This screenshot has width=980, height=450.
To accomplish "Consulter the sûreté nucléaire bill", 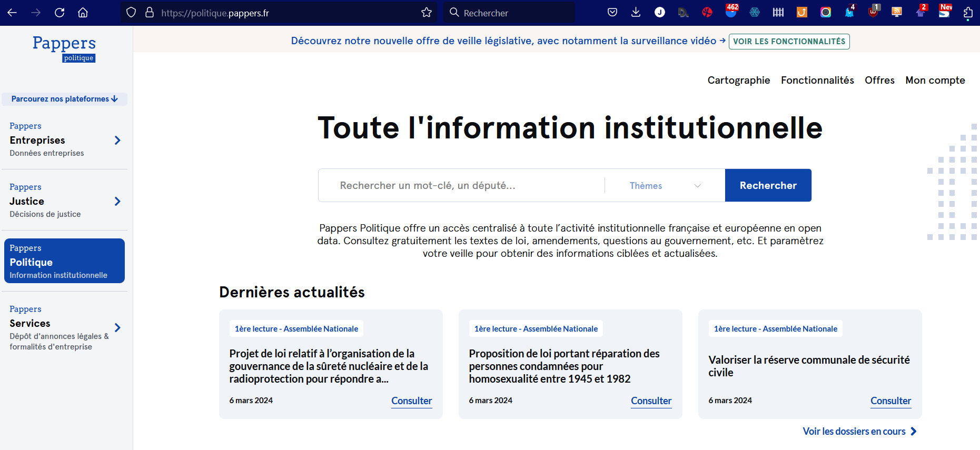I will [411, 401].
